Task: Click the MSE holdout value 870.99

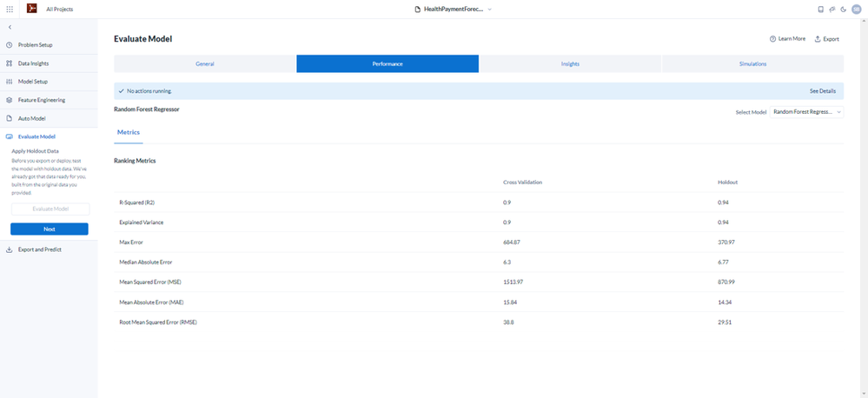Action: tap(726, 282)
